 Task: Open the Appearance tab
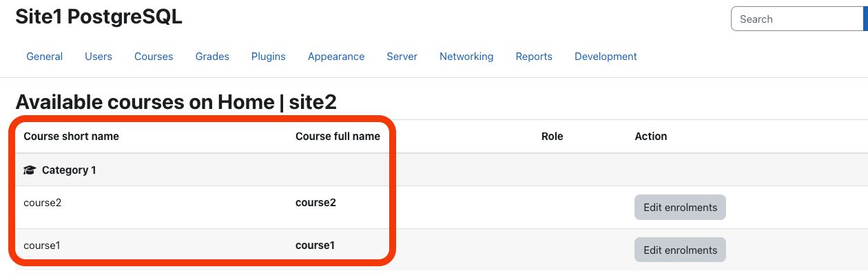tap(336, 57)
